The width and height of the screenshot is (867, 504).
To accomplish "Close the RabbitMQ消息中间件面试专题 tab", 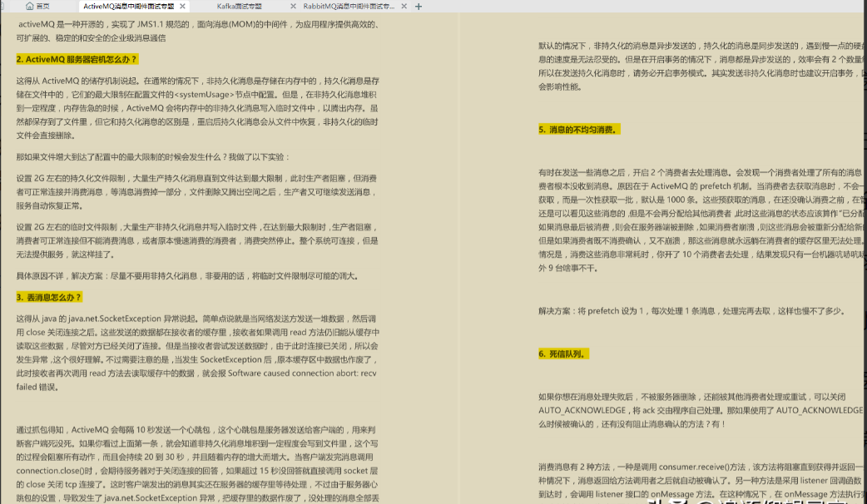I will [404, 6].
